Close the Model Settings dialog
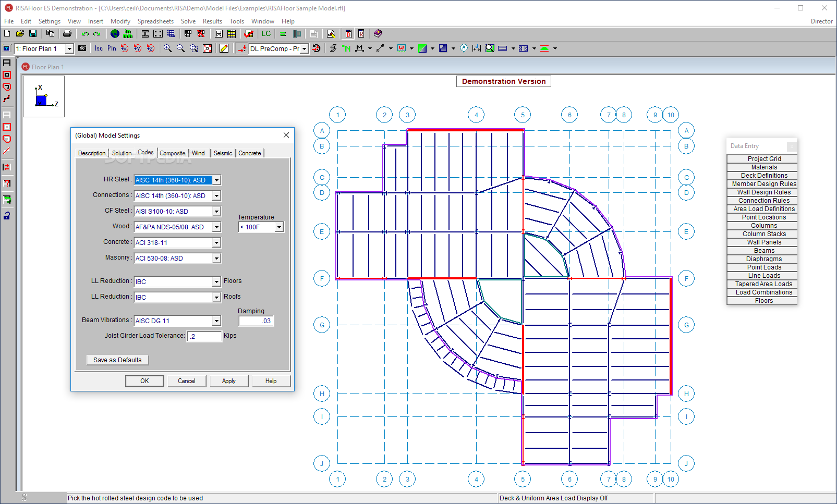Image resolution: width=837 pixels, height=504 pixels. (286, 135)
